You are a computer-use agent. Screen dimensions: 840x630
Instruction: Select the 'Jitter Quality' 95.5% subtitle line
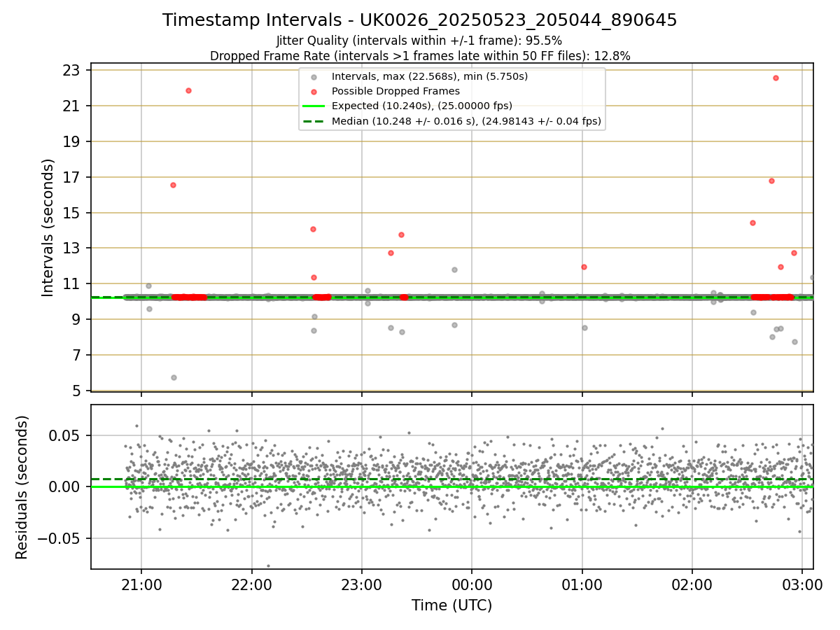point(419,41)
